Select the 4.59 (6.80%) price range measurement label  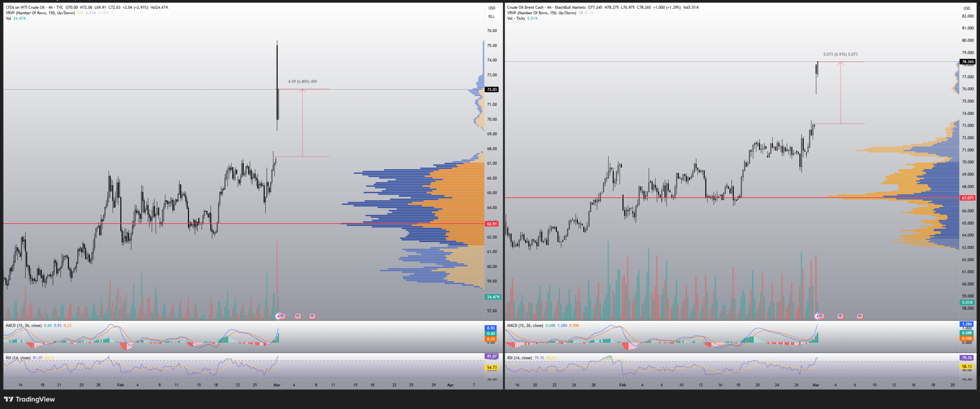[x=302, y=82]
